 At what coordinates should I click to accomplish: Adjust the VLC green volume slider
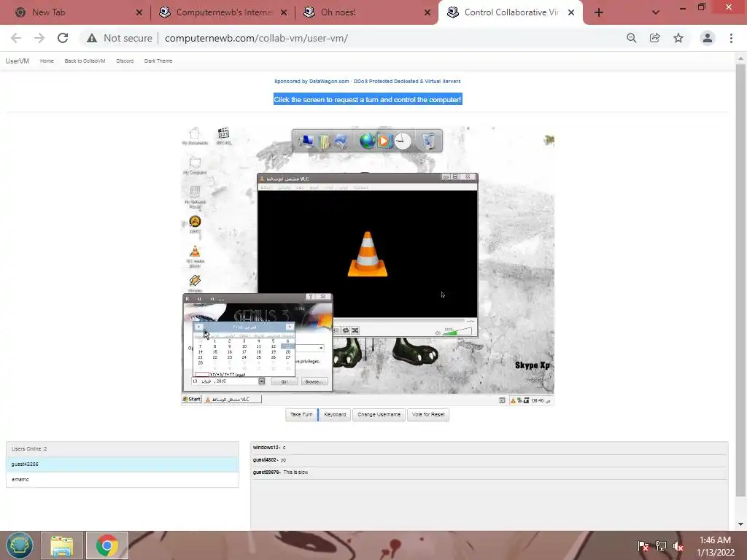(457, 332)
